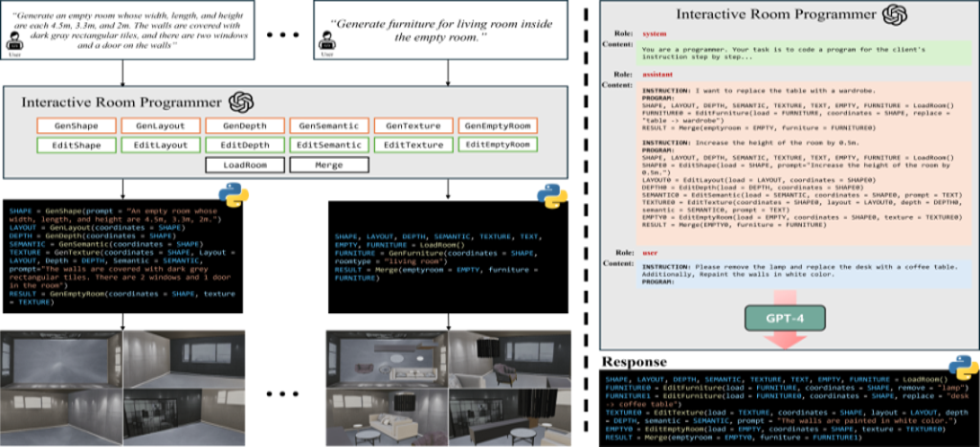The image size is (980, 447).
Task: Click the left 'Interactive Room Programmer' title
Action: (122, 101)
